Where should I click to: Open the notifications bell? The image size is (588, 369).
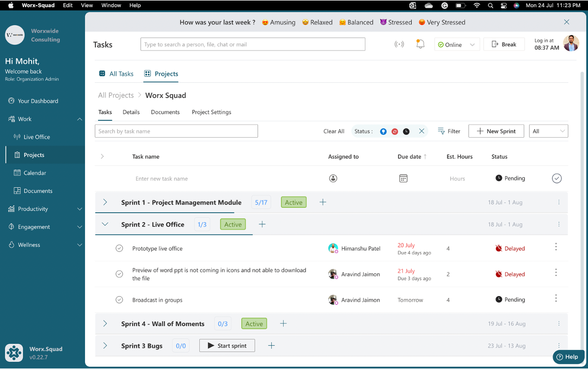click(420, 43)
